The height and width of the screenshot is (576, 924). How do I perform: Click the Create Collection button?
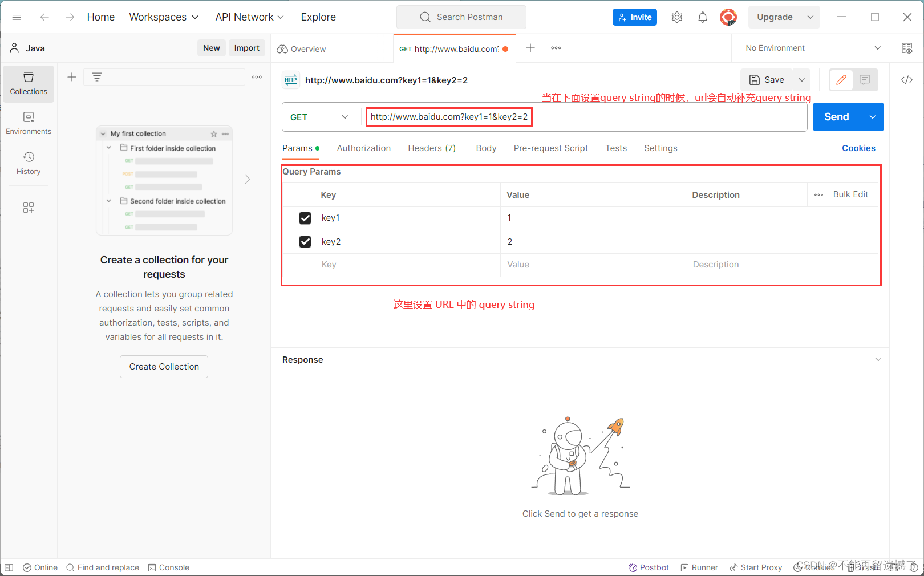164,367
